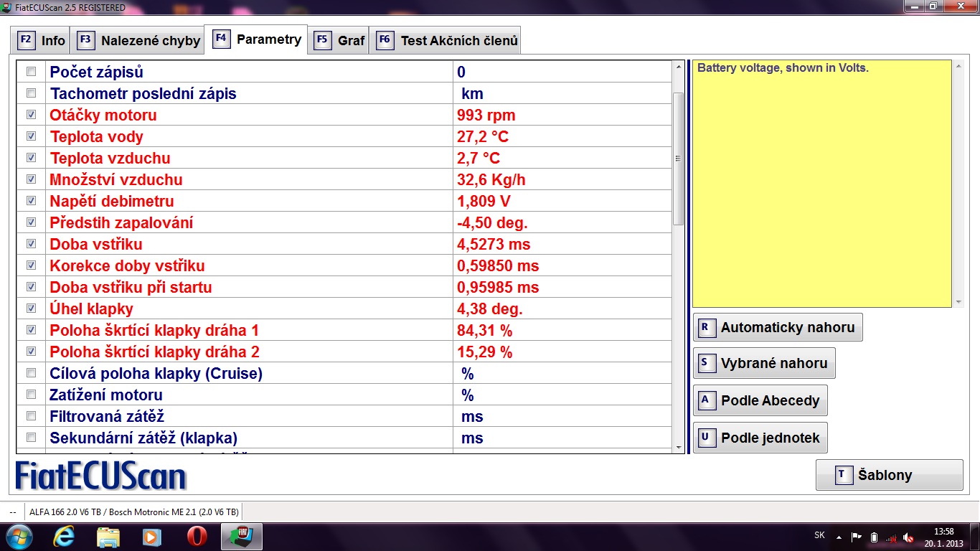Open the Graf tab
The width and height of the screenshot is (980, 551).
coord(340,40)
